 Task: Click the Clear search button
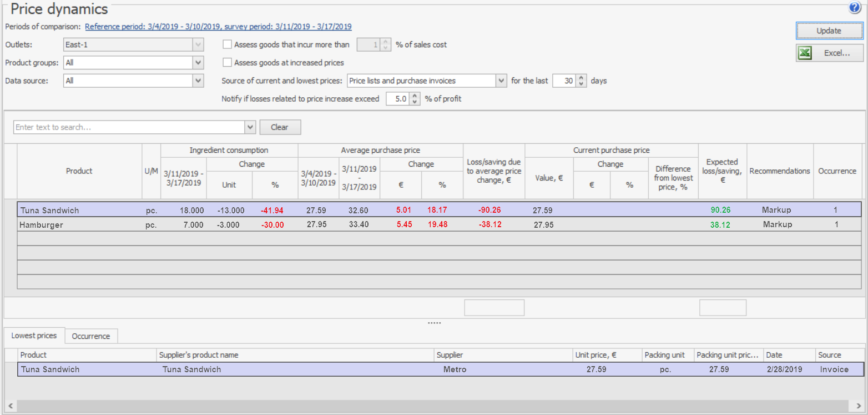pos(280,127)
